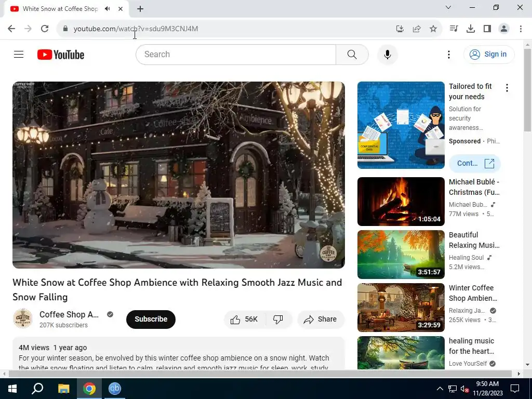The width and height of the screenshot is (532, 399).
Task: Focus the YouTube Search field
Action: click(236, 54)
